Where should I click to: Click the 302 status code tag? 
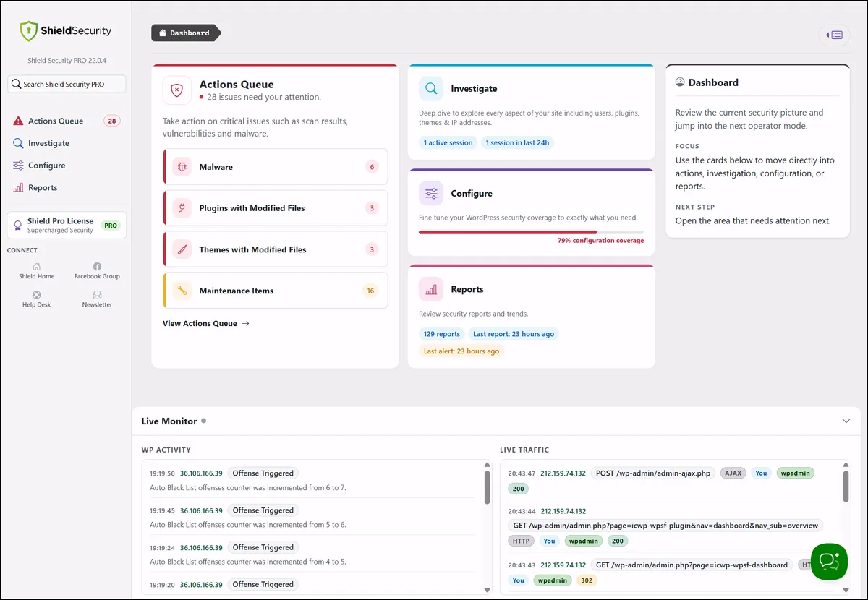[587, 580]
